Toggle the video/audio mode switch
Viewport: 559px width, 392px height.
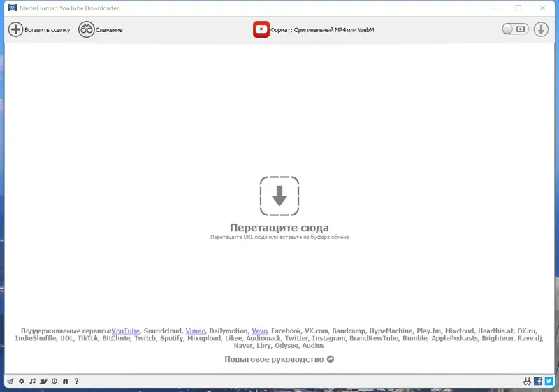coord(515,29)
